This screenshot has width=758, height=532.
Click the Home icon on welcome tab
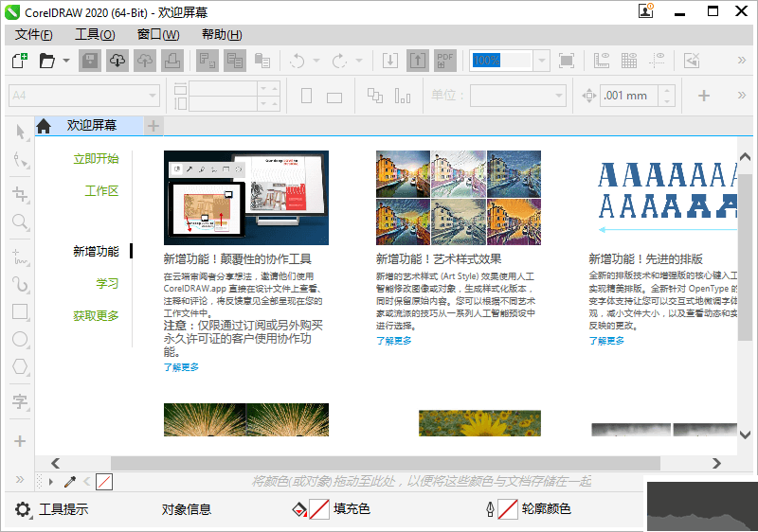[x=44, y=126]
